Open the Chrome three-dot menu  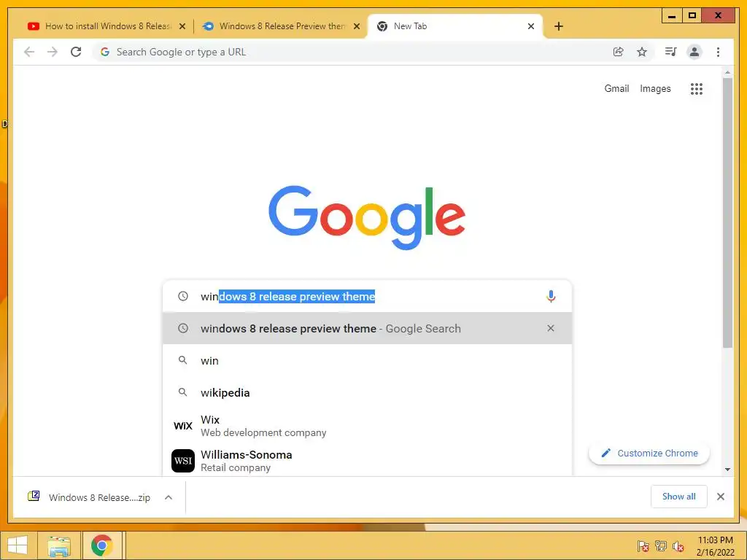(718, 52)
